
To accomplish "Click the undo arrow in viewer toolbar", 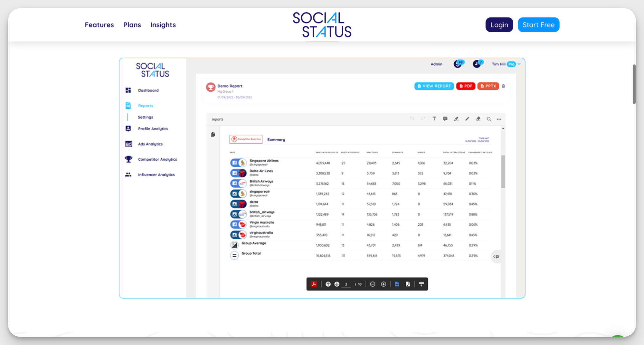I will 412,119.
